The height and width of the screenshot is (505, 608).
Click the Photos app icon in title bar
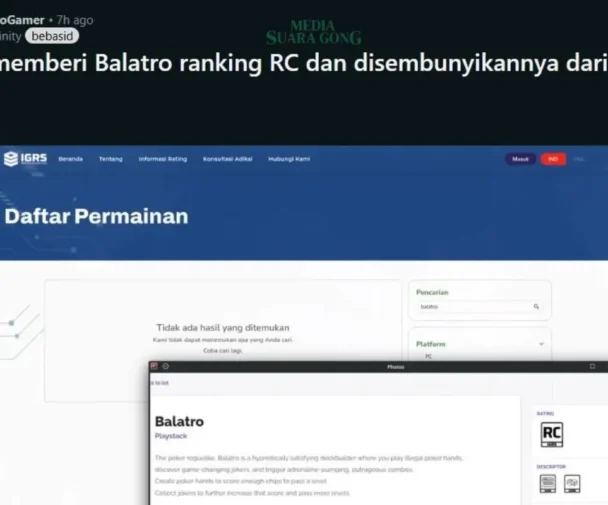click(x=154, y=366)
